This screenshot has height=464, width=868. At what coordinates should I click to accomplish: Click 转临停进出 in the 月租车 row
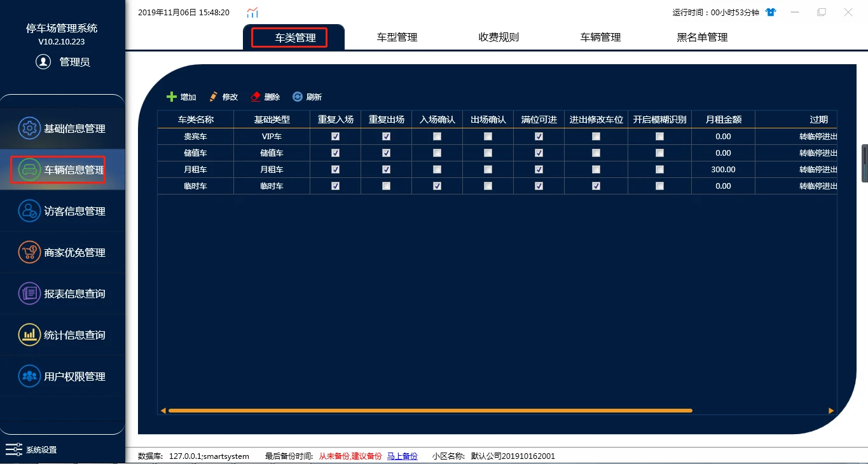point(818,170)
